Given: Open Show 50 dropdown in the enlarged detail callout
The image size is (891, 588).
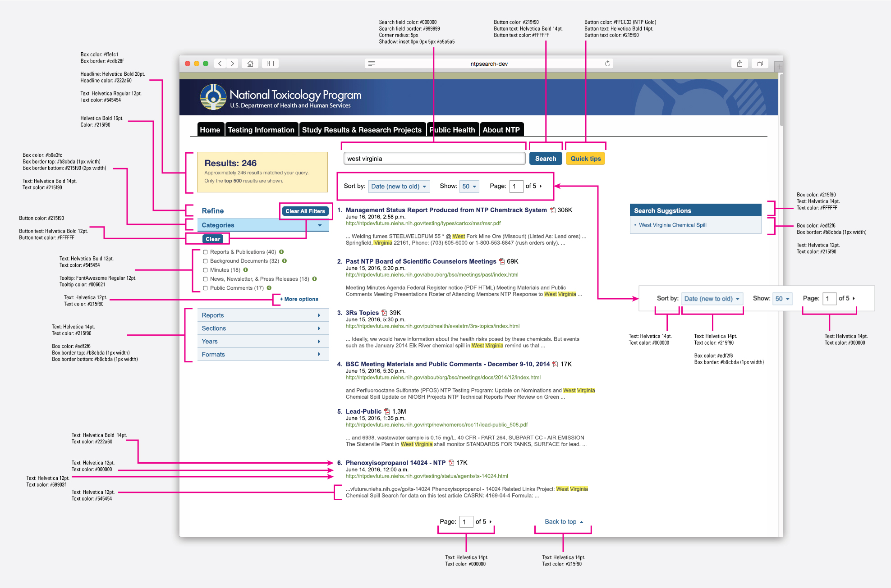Looking at the screenshot, I should coord(782,299).
